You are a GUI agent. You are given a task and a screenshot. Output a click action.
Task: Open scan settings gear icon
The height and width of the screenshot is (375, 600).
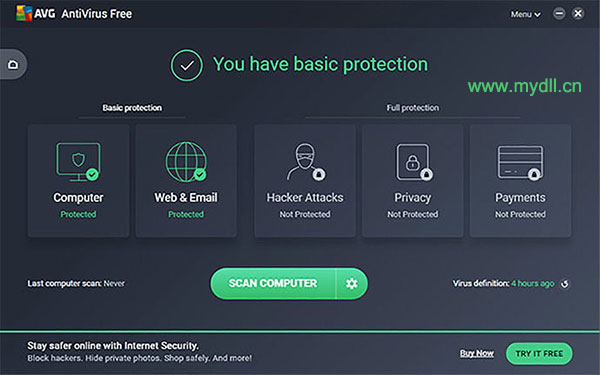352,284
